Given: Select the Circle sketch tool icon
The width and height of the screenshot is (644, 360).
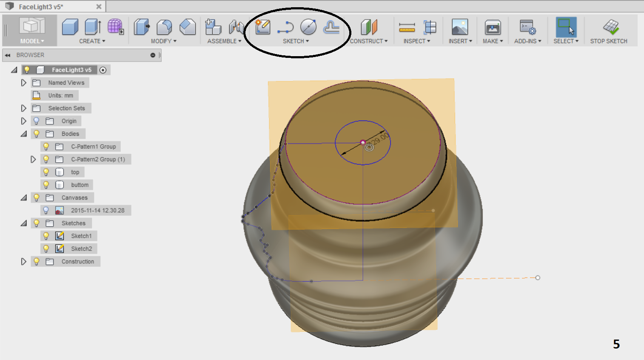Looking at the screenshot, I should pos(308,27).
